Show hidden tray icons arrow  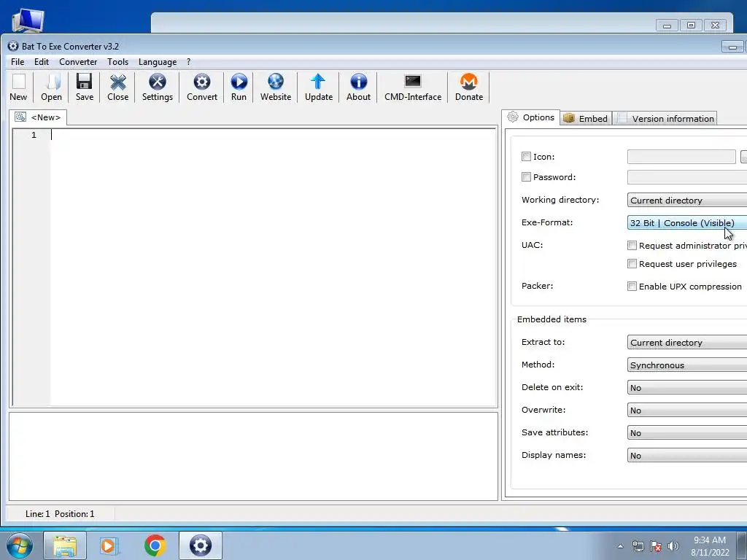click(620, 546)
